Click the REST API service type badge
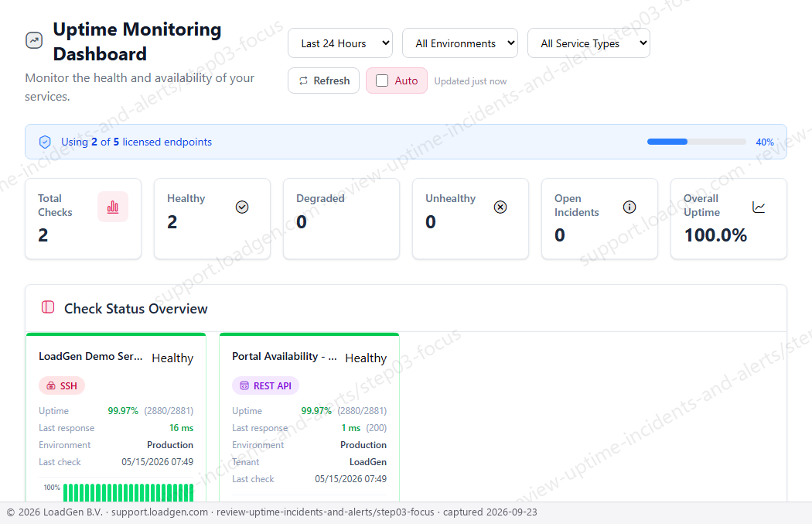Viewport: 812px width, 524px height. click(x=266, y=385)
